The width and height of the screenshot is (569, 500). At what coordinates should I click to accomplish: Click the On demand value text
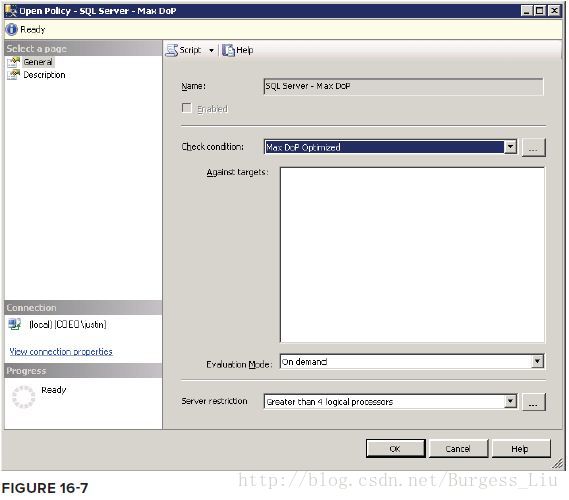click(304, 362)
